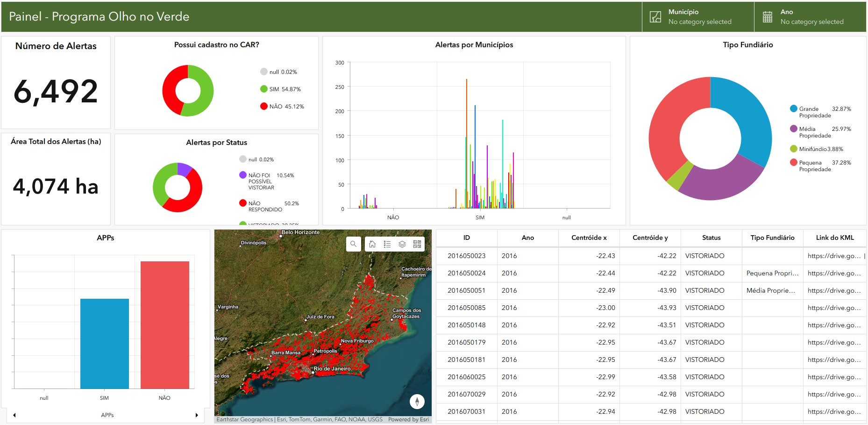Click the Status column header
The image size is (868, 425).
[x=711, y=238]
